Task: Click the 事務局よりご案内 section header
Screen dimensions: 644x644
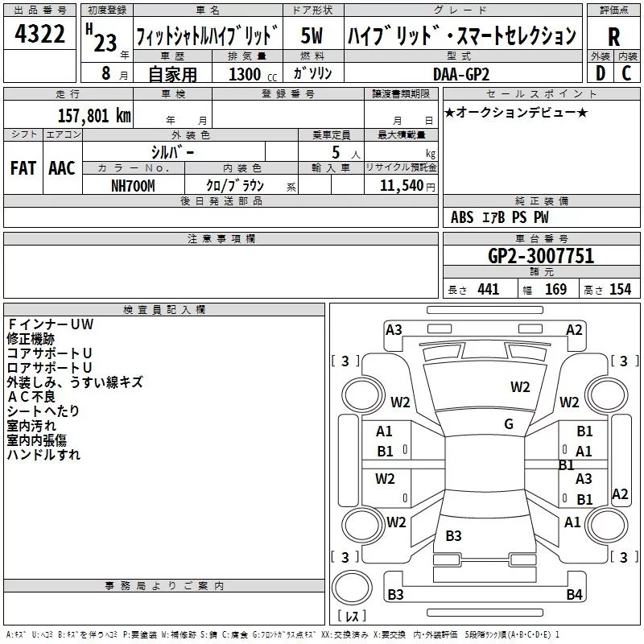Action: [x=164, y=586]
